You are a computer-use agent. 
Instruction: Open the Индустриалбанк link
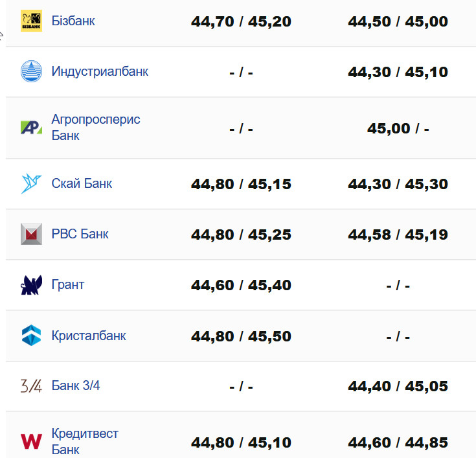pyautogui.click(x=100, y=71)
